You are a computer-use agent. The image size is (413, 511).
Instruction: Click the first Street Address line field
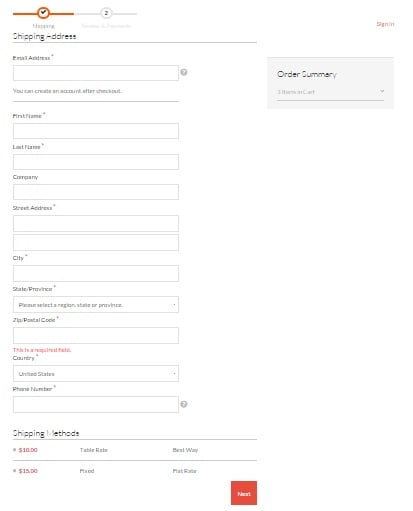(96, 223)
